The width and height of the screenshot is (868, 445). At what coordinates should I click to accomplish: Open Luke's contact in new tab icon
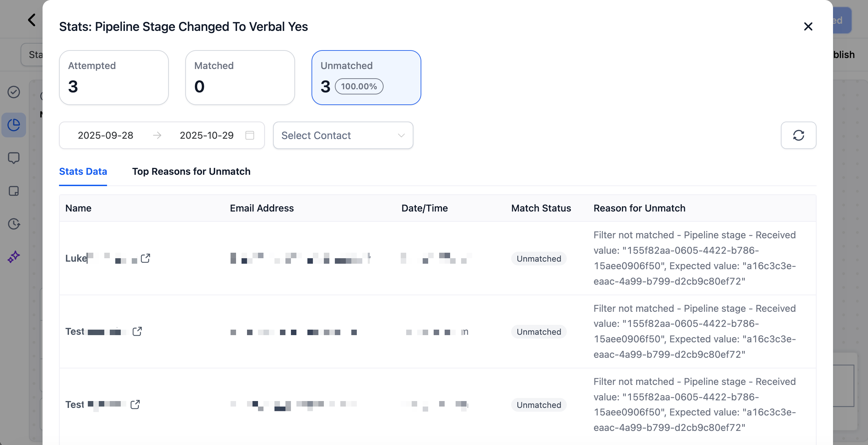click(x=145, y=258)
